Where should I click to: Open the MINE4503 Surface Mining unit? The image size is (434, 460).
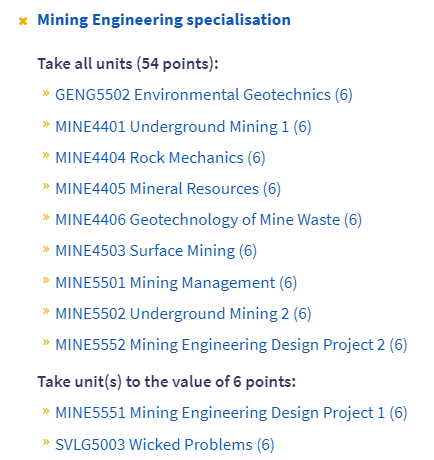pos(156,251)
